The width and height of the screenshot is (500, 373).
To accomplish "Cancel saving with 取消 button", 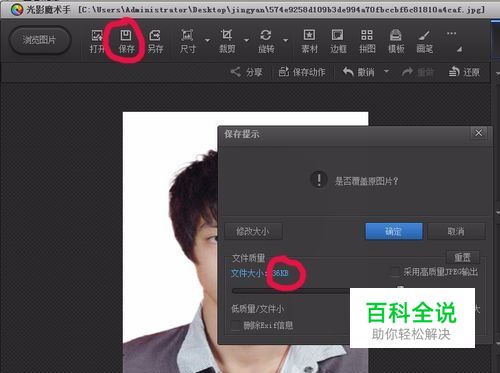I will (456, 231).
